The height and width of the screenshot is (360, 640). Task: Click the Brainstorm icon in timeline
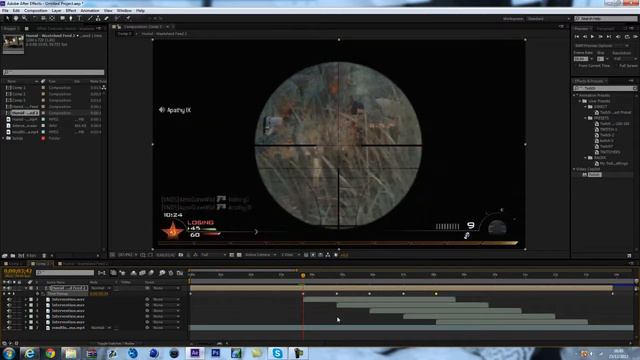click(x=162, y=273)
